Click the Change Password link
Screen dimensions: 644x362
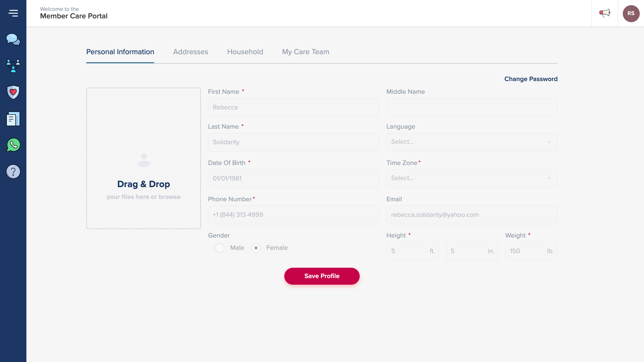click(531, 79)
